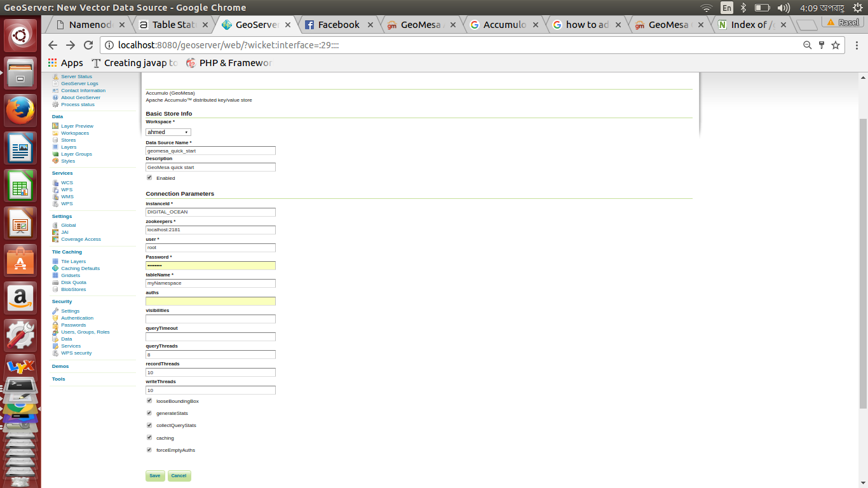868x488 pixels.
Task: Open the Tools link in sidebar
Action: click(x=58, y=379)
